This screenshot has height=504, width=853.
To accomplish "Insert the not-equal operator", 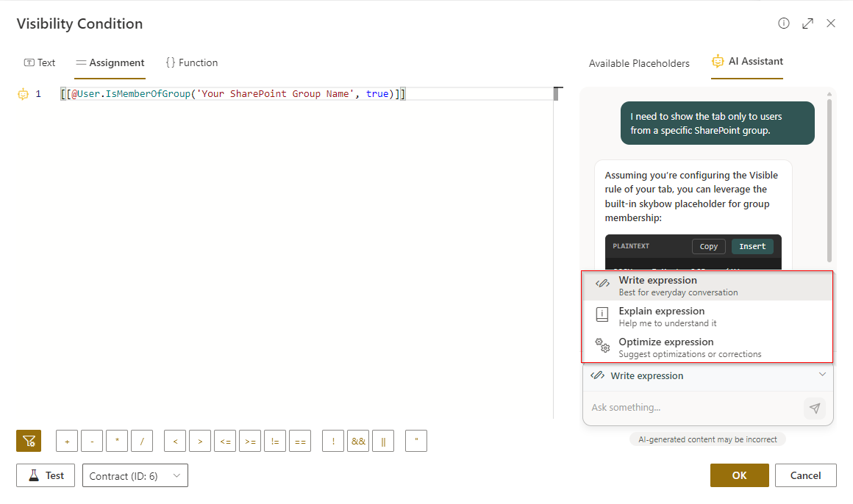I will click(275, 441).
